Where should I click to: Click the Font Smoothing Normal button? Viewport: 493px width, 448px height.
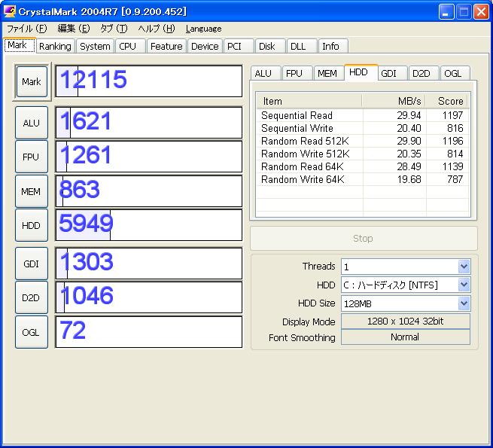(x=406, y=337)
